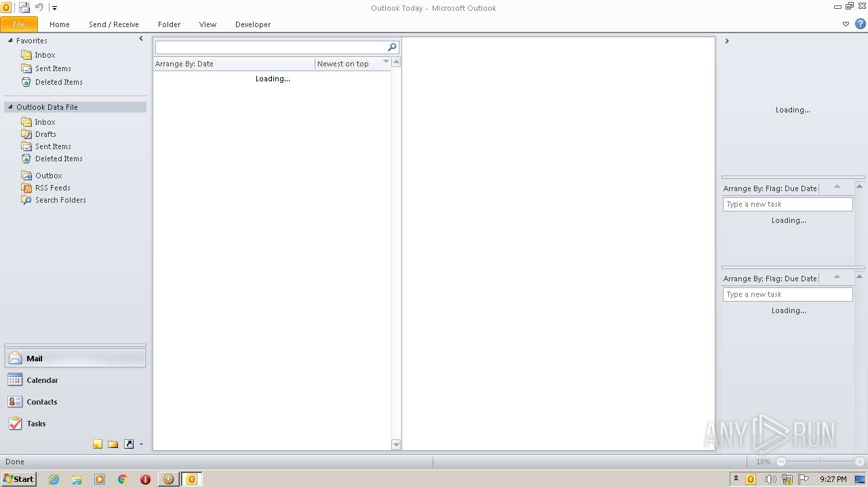Open Sent Items under Outlook Data File
Image resolution: width=868 pixels, height=488 pixels.
53,146
